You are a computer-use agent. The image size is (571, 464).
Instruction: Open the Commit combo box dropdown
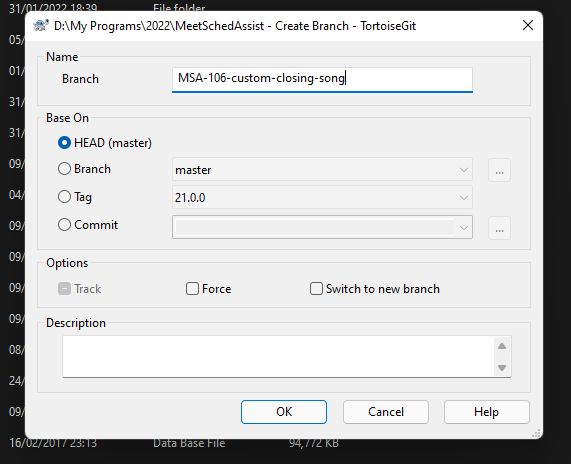[464, 228]
